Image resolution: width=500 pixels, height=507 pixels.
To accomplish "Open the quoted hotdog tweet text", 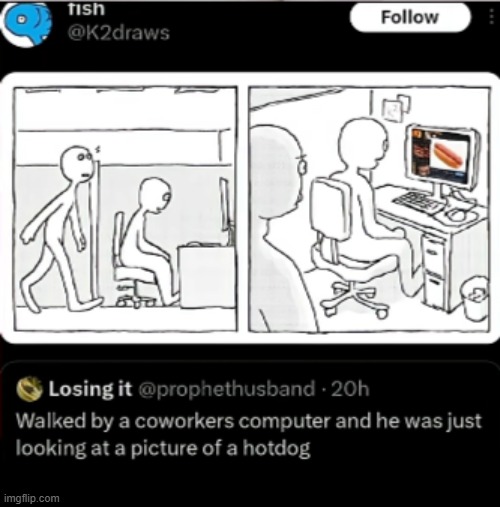I will [x=249, y=434].
